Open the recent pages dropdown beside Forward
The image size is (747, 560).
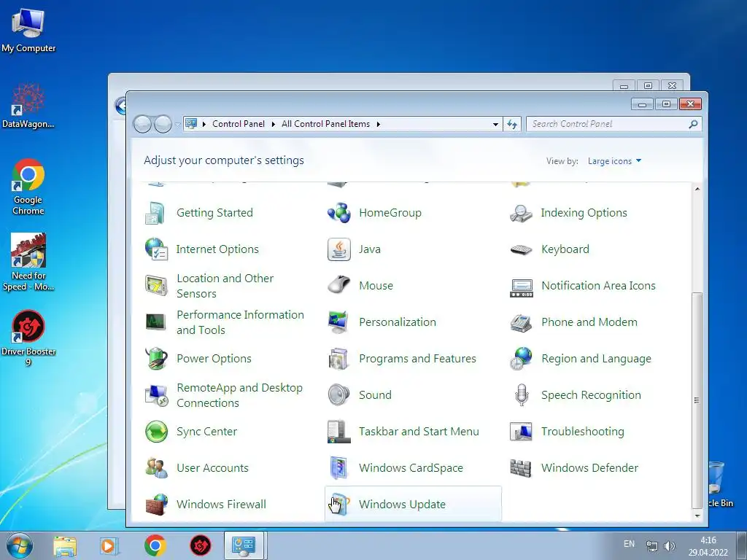(177, 124)
